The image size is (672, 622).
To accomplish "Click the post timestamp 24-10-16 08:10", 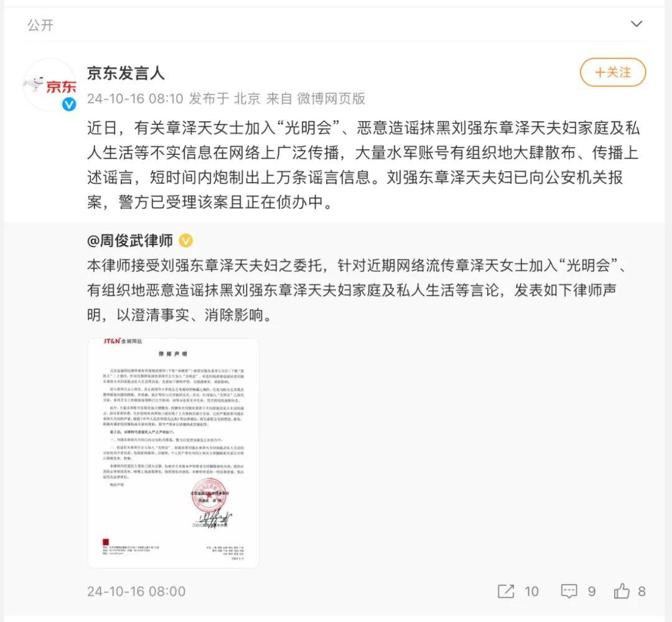I will [x=135, y=99].
